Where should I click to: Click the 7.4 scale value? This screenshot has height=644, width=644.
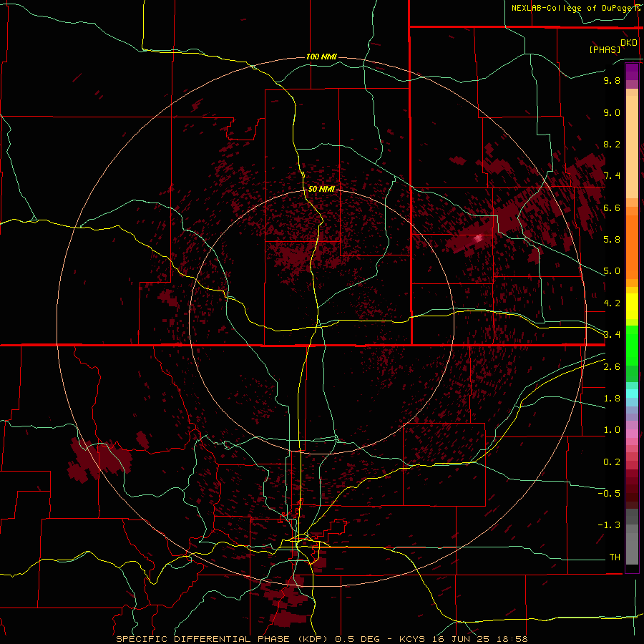pyautogui.click(x=612, y=176)
